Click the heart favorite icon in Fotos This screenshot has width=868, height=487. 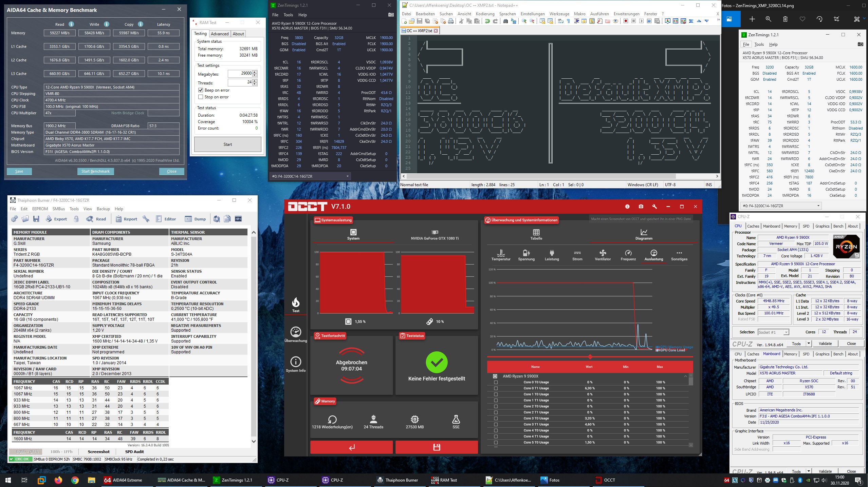802,19
